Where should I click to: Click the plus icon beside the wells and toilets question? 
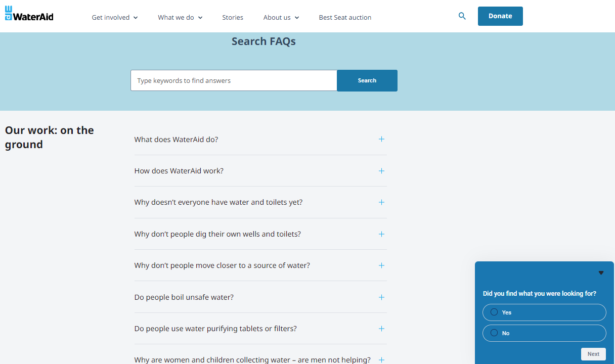381,234
